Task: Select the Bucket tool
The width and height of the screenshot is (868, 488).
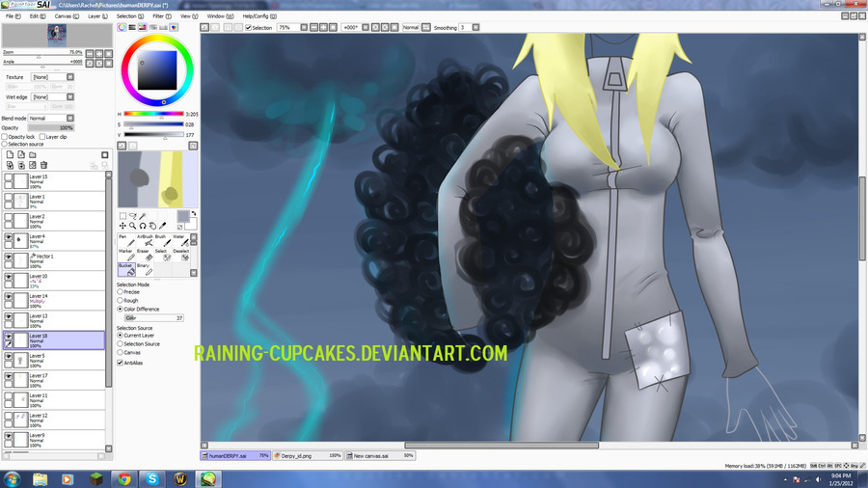Action: point(126,269)
